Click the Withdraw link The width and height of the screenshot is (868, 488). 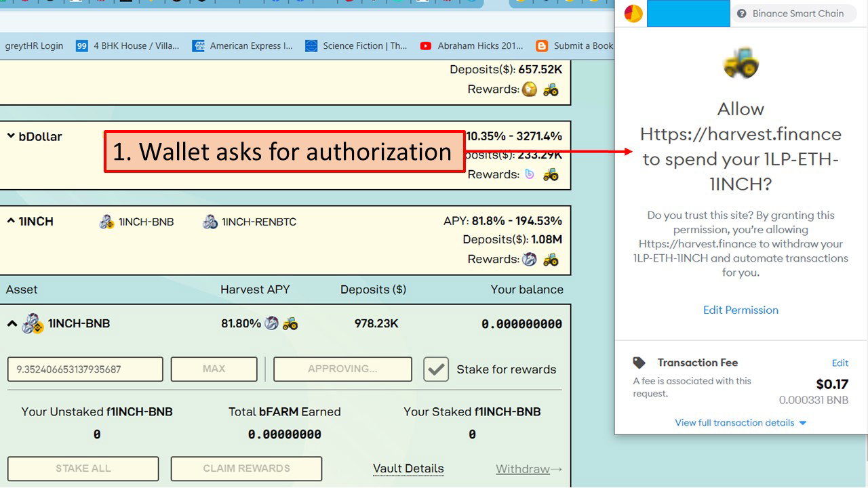[x=529, y=469]
